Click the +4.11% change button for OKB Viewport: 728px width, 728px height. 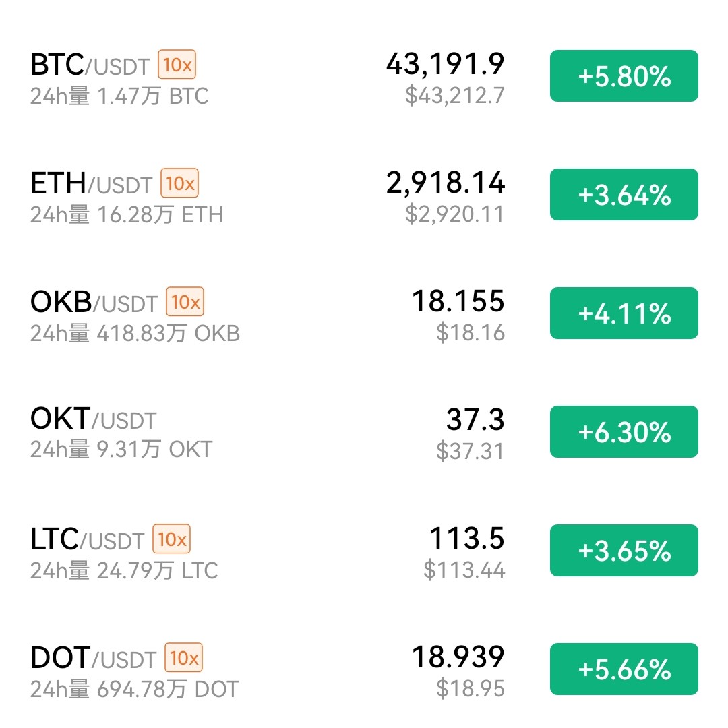click(x=624, y=313)
